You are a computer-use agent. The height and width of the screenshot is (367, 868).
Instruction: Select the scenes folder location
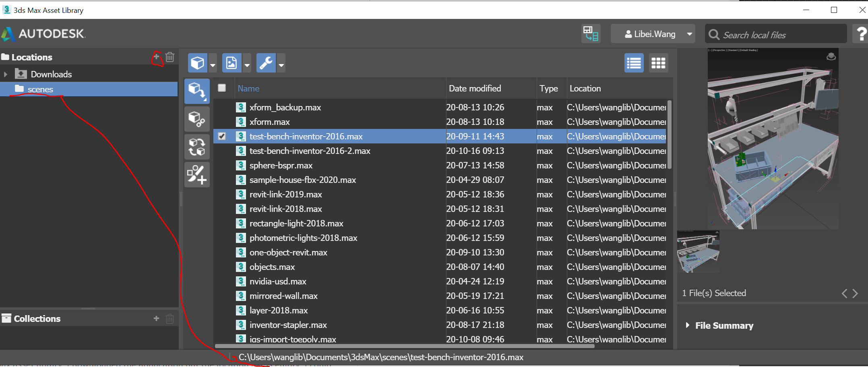tap(40, 89)
